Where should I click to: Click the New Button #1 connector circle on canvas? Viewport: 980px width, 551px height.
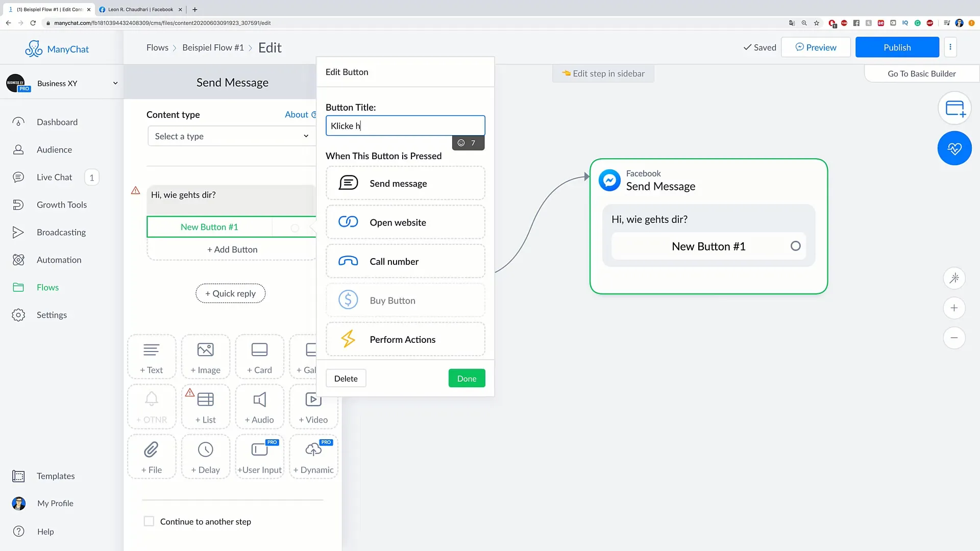tap(795, 246)
